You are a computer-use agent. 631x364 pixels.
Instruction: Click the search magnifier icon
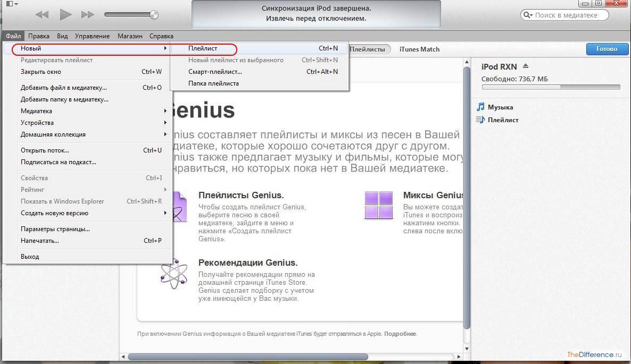(527, 15)
